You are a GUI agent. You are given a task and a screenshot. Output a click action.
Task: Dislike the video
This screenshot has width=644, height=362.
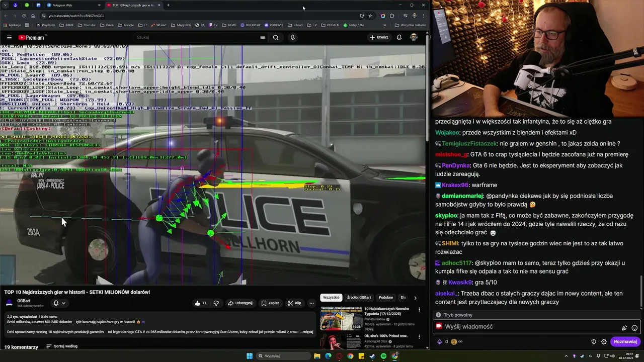pos(216,303)
